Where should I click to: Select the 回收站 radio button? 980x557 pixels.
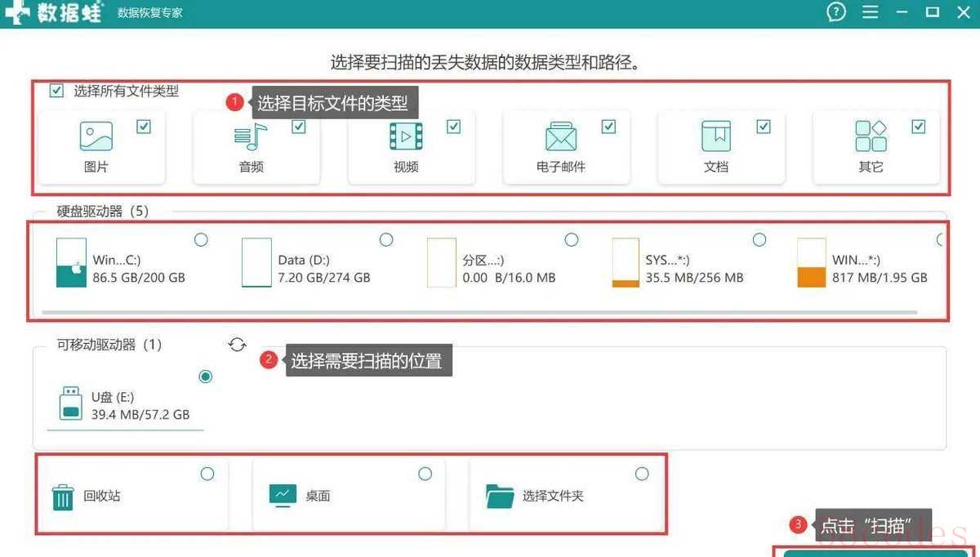[207, 474]
